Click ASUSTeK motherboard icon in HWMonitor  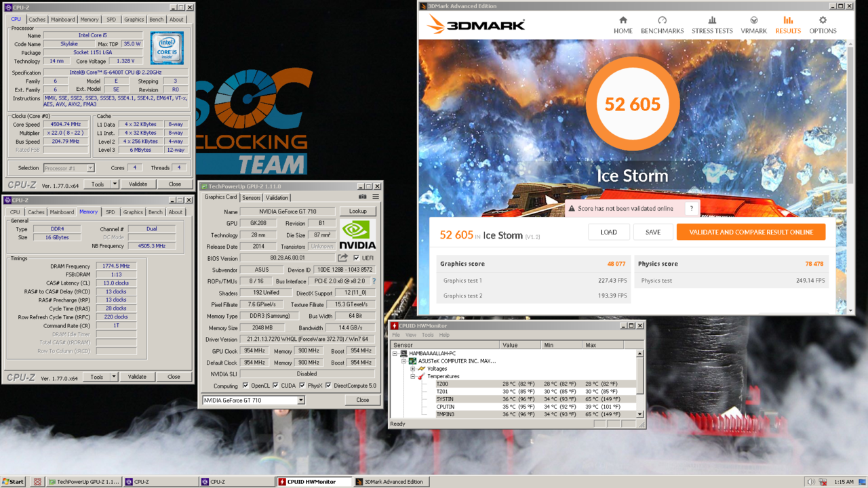412,361
